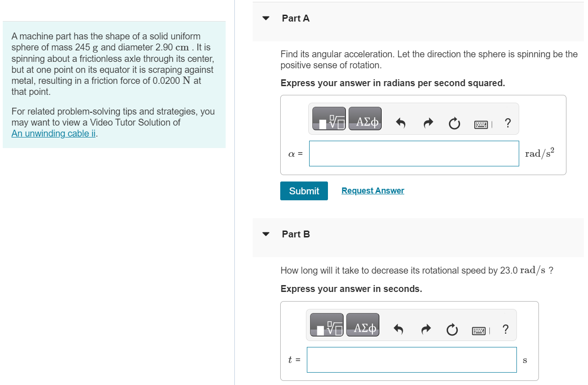Show keyboard shortcuts for Part B
This screenshot has width=588, height=385.
click(479, 330)
